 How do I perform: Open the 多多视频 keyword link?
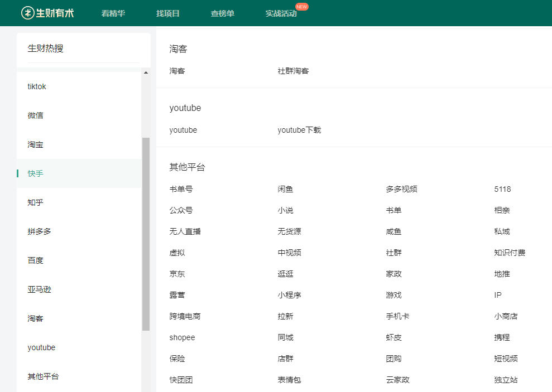401,189
